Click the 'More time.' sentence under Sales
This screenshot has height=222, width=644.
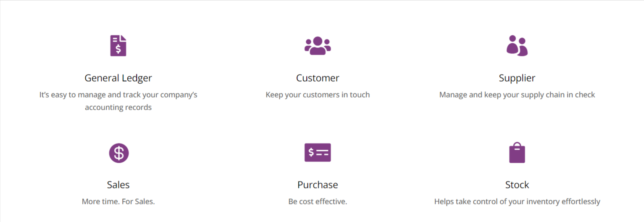pyautogui.click(x=101, y=202)
